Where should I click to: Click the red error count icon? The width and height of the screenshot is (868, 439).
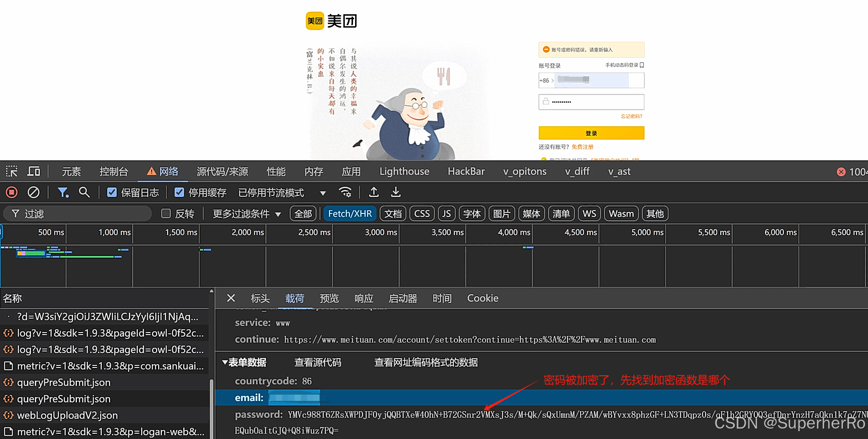(841, 172)
